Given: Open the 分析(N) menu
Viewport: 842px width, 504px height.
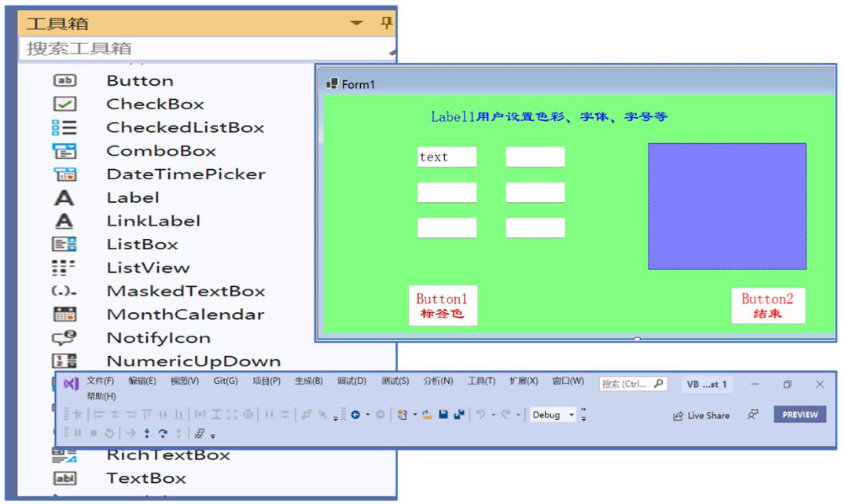Looking at the screenshot, I should coord(438,381).
